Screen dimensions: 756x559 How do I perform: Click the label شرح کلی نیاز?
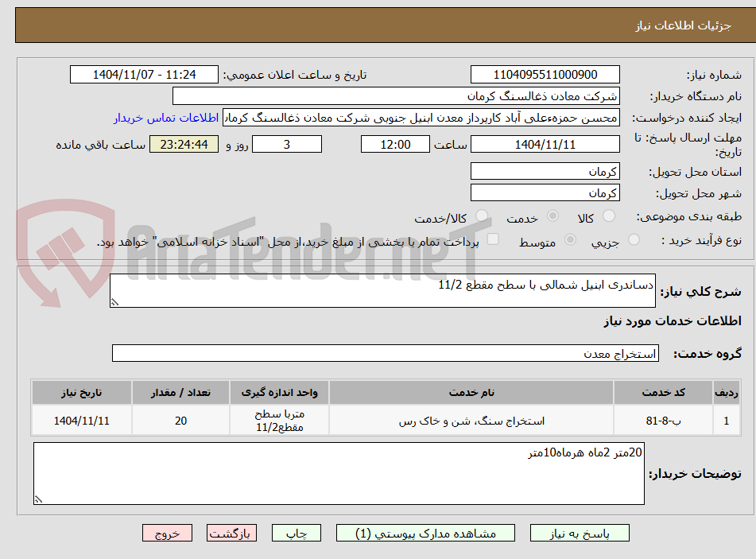click(700, 291)
